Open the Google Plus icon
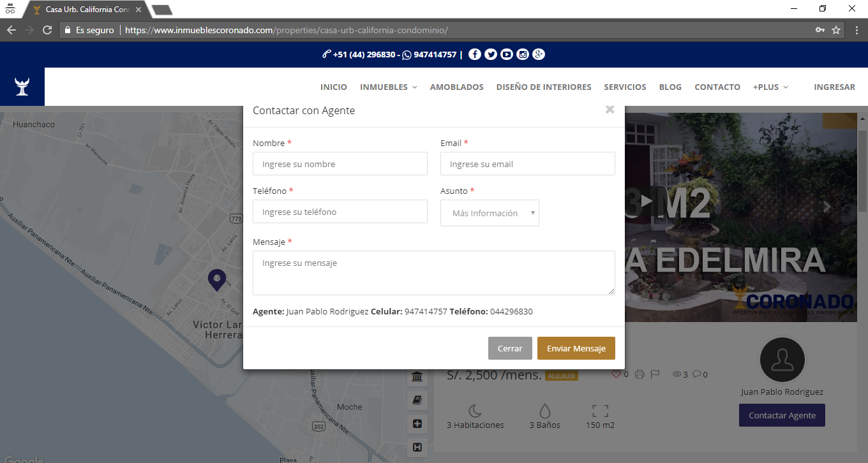This screenshot has height=463, width=868. click(539, 54)
